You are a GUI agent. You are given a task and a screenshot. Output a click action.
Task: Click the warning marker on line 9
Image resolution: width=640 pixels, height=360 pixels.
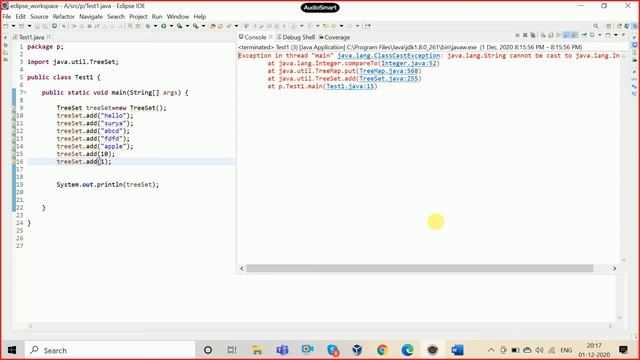pyautogui.click(x=14, y=108)
